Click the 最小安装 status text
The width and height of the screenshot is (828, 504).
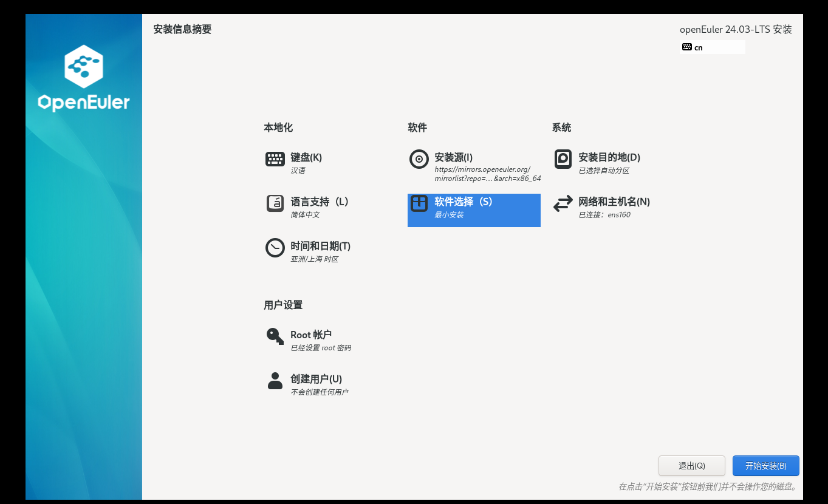point(449,215)
